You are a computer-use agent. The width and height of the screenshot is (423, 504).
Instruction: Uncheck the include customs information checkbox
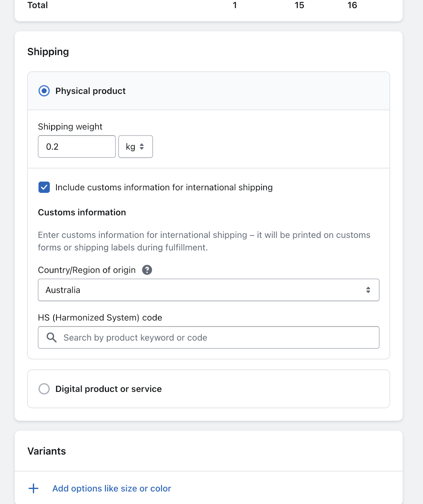tap(44, 187)
